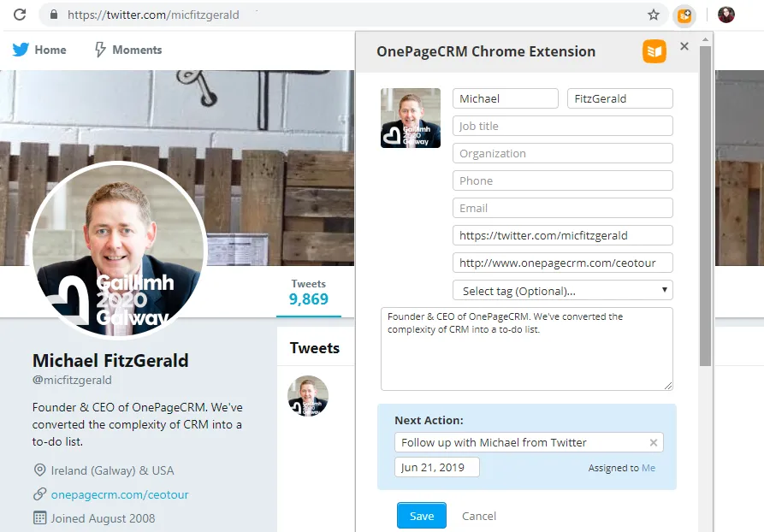Close the OnePageCRM extension panel
Image resolution: width=764 pixels, height=532 pixels.
[684, 46]
